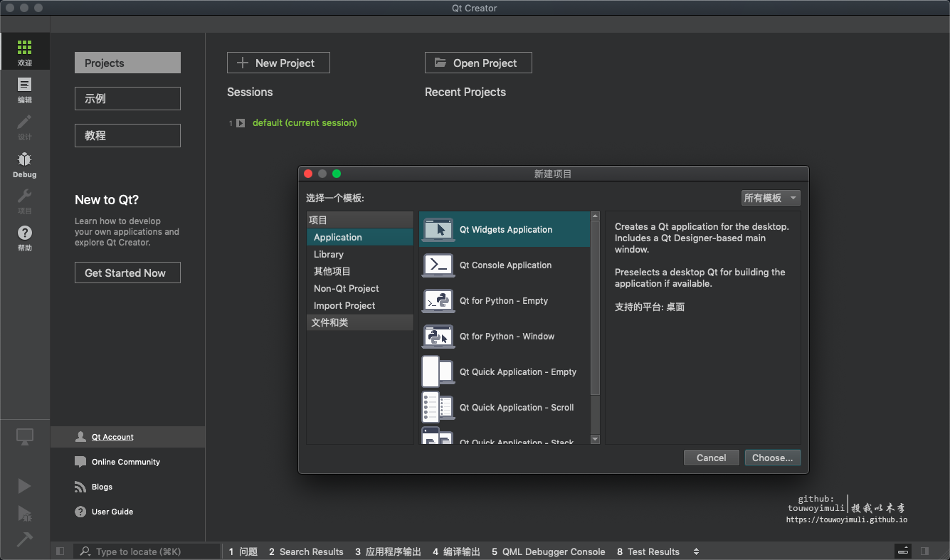This screenshot has height=560, width=950.
Task: Click the Type to locate input field
Action: [147, 551]
